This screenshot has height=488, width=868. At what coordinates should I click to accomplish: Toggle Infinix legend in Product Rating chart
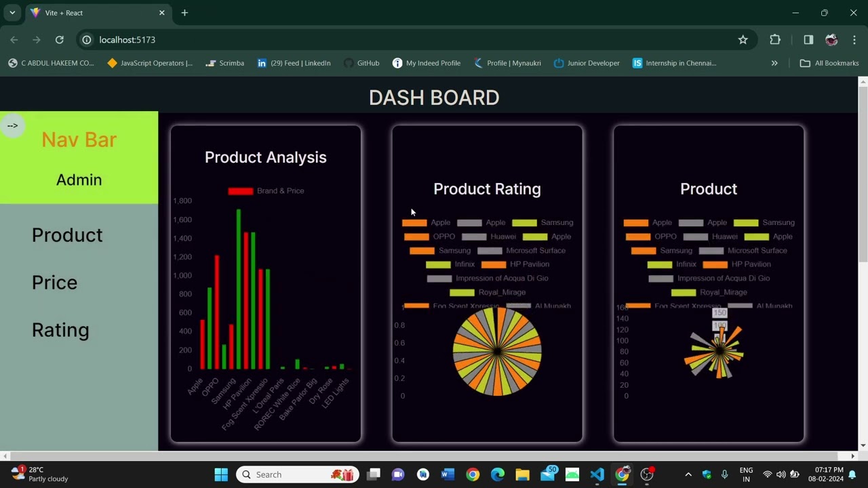click(450, 264)
